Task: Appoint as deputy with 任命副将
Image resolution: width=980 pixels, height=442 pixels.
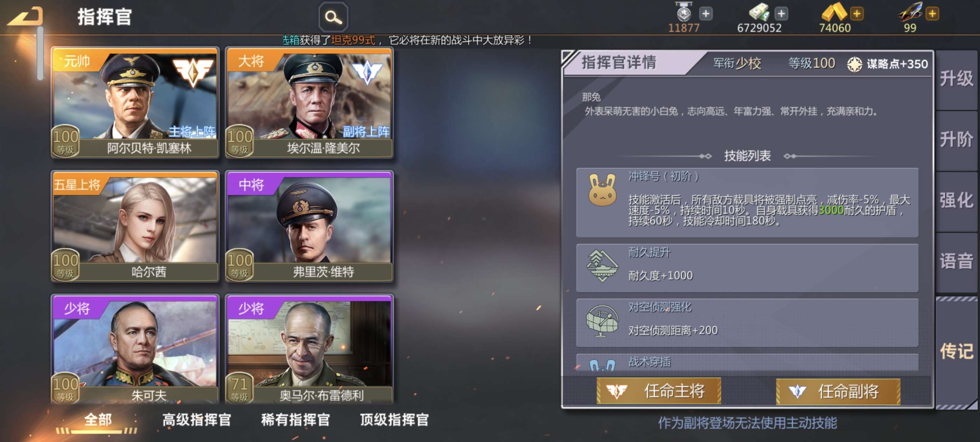Action: pos(838,391)
